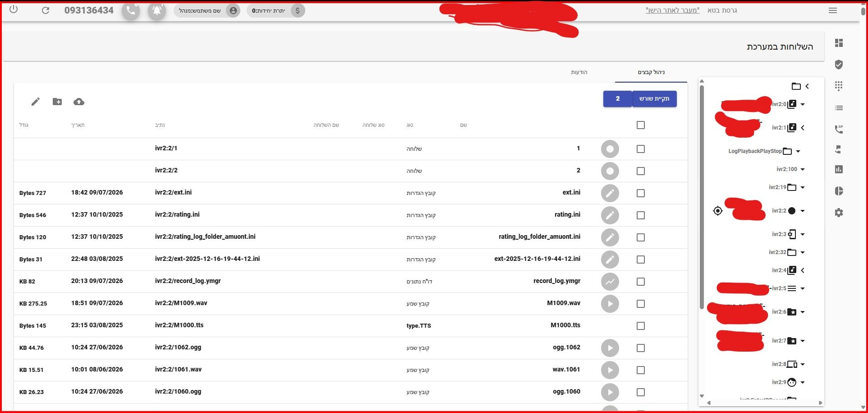Tick the checkbox for record_log.ymgr
This screenshot has width=868, height=413.
tap(641, 282)
